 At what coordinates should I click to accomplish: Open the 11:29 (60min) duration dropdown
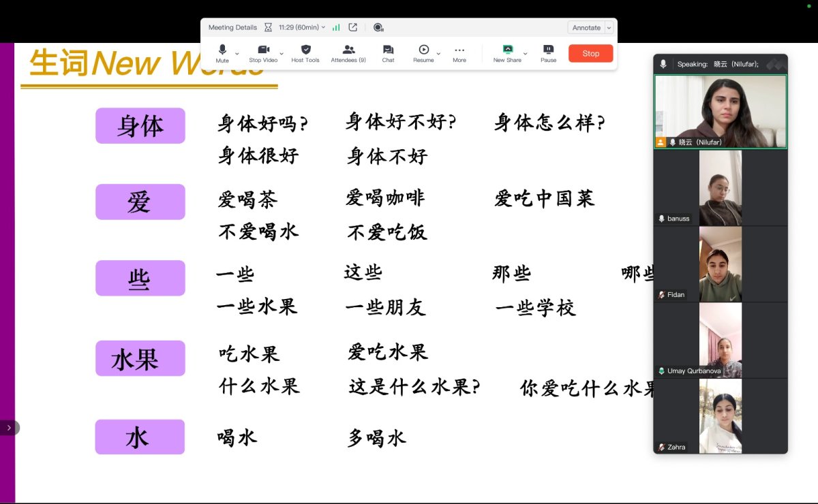pos(302,27)
